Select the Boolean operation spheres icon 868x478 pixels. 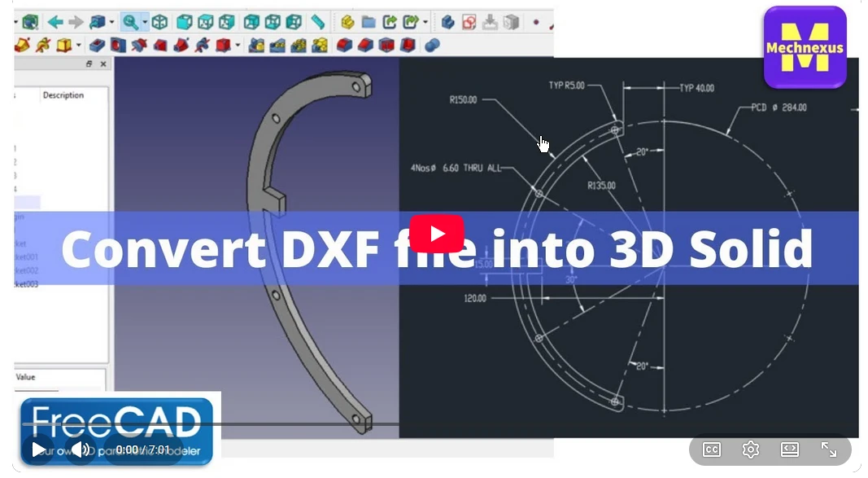point(432,45)
